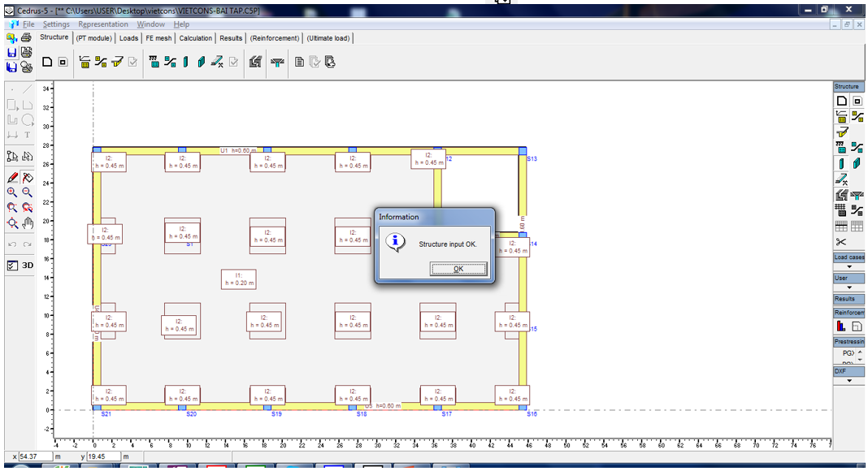This screenshot has width=868, height=471.
Task: Switch to the (Reinforcement) tab
Action: (275, 38)
